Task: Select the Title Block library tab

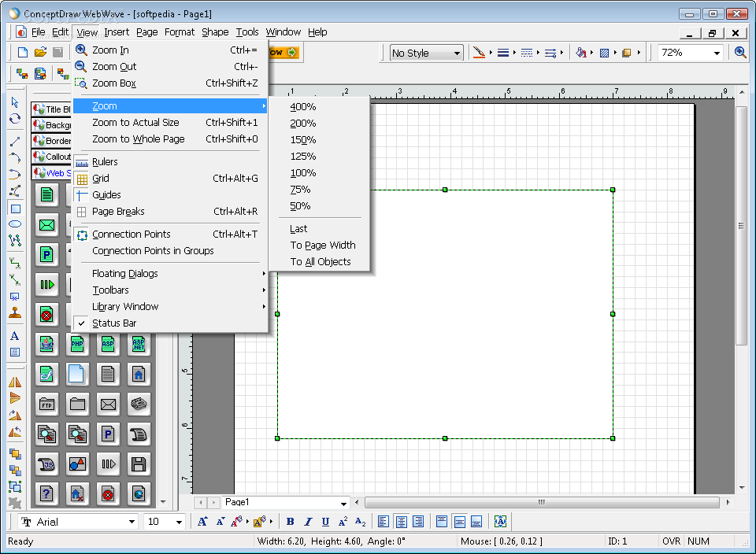Action: tap(52, 109)
